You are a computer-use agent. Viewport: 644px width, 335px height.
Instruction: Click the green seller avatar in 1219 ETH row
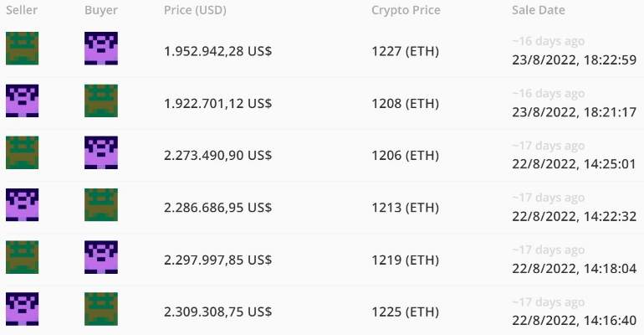(23, 257)
